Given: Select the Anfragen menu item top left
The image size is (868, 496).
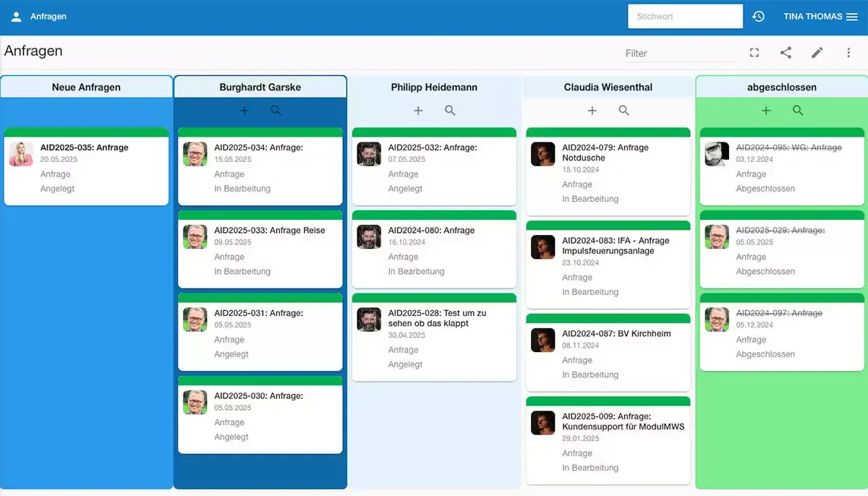Looking at the screenshot, I should [x=48, y=16].
